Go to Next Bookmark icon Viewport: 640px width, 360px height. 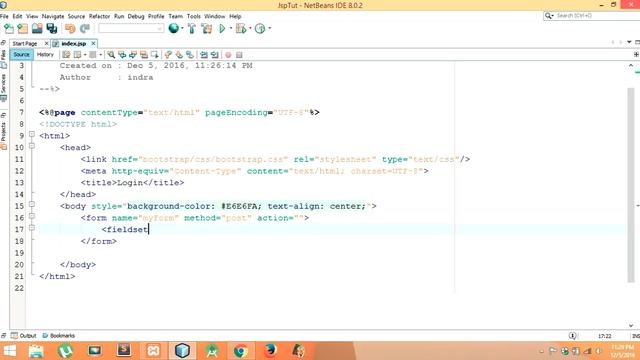click(x=179, y=55)
